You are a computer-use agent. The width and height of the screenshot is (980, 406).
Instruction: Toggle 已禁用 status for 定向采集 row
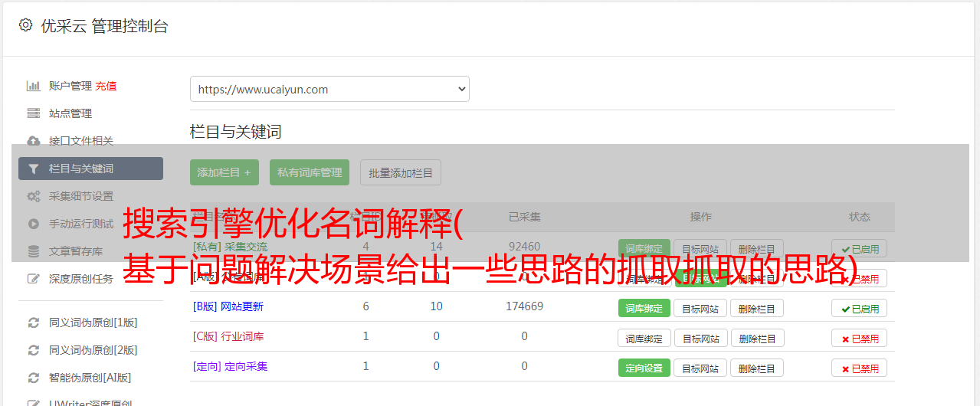point(859,368)
